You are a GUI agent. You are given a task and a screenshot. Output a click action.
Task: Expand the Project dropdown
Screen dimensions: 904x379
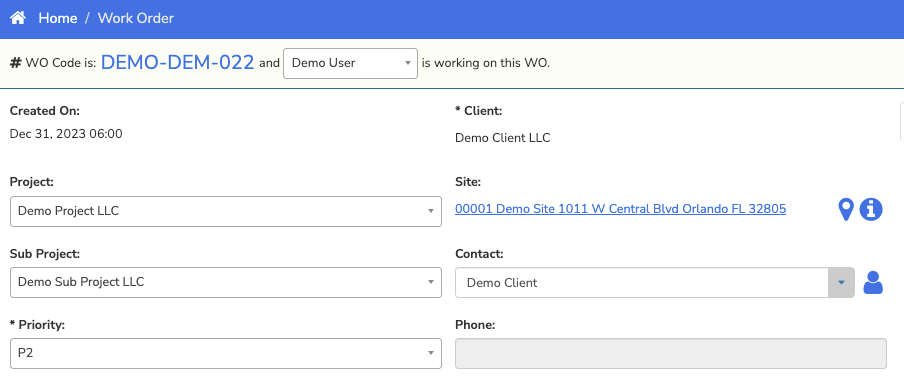point(226,211)
